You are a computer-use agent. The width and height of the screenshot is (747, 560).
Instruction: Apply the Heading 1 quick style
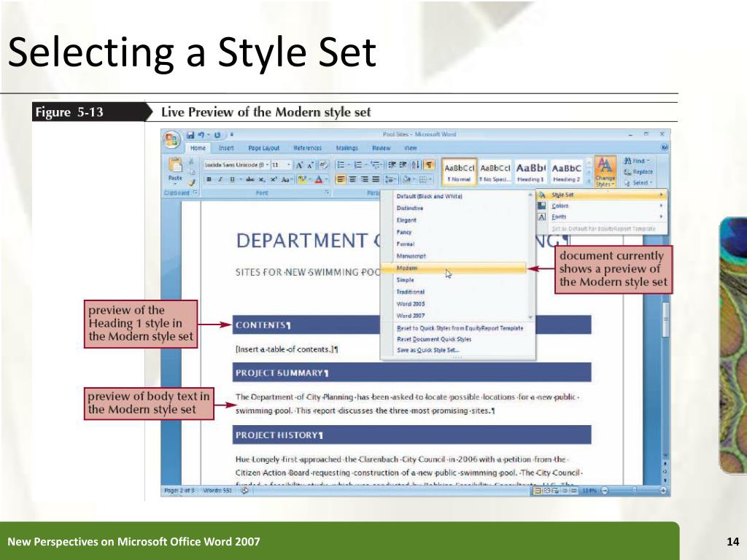531,172
